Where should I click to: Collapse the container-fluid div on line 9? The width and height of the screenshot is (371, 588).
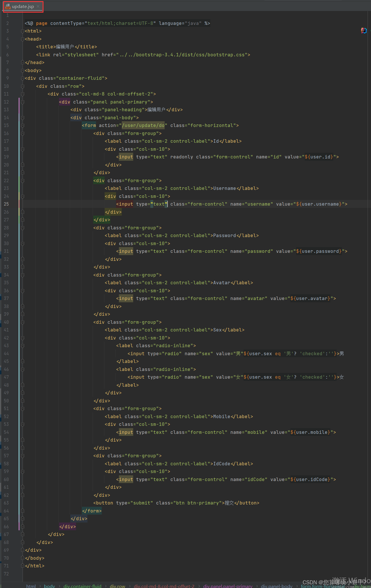click(x=23, y=78)
